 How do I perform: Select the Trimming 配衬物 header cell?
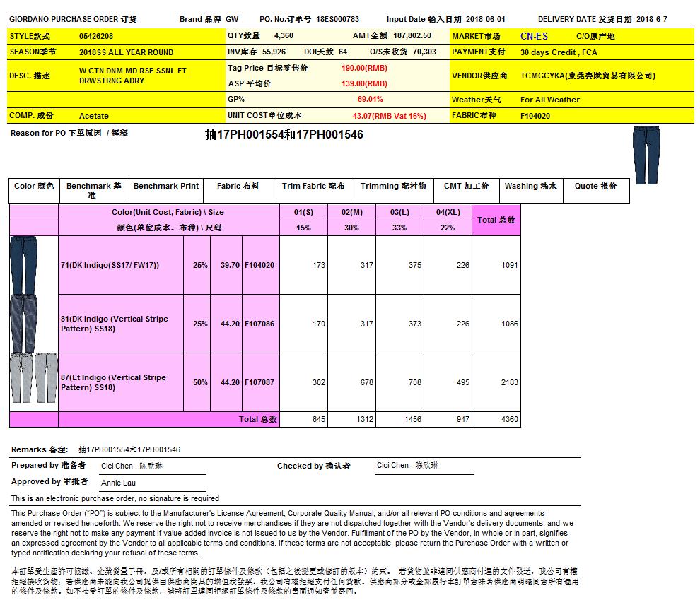coord(393,187)
